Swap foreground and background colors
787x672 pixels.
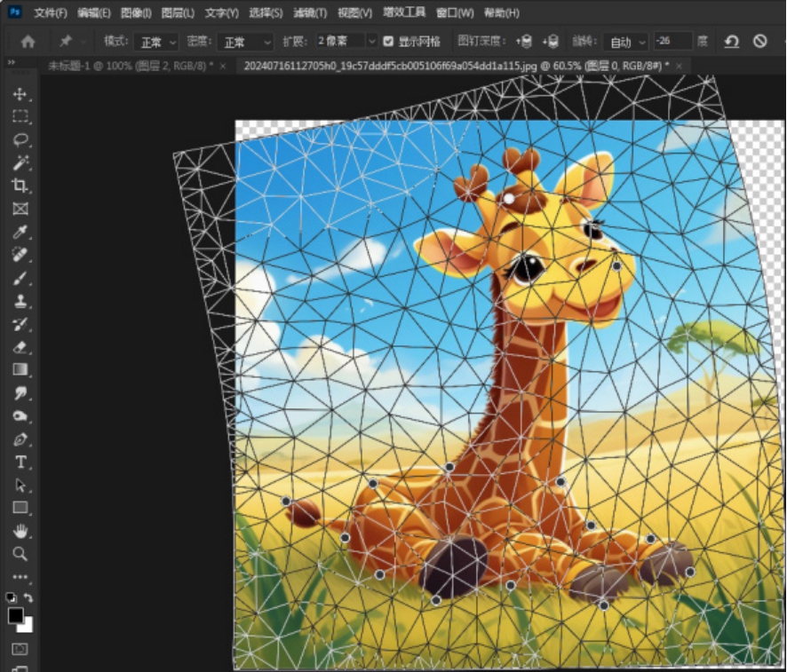tap(28, 598)
